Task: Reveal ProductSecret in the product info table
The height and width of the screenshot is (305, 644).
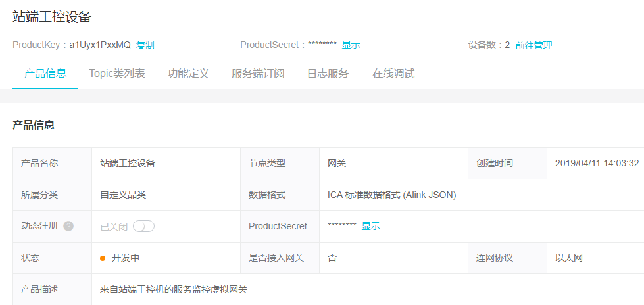Action: [371, 226]
